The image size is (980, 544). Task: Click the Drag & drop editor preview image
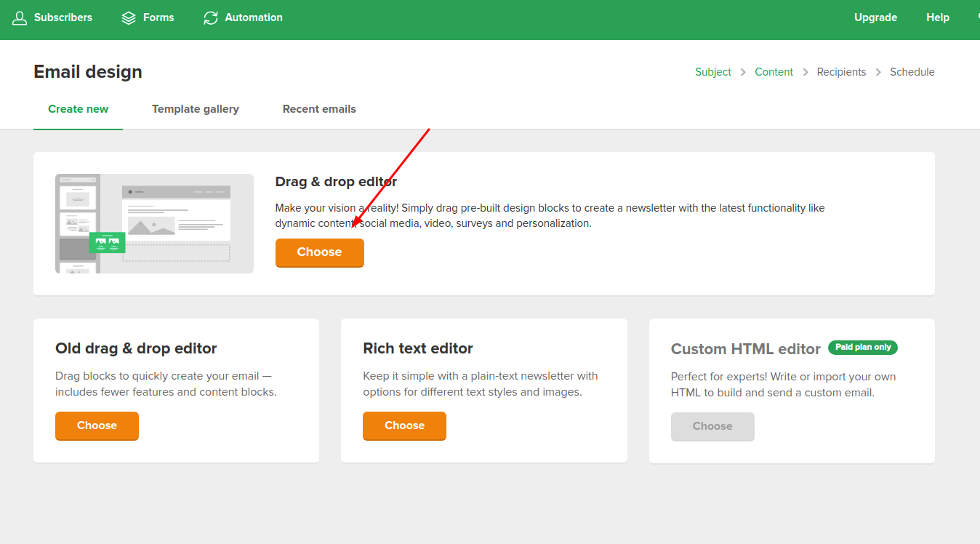(x=154, y=223)
